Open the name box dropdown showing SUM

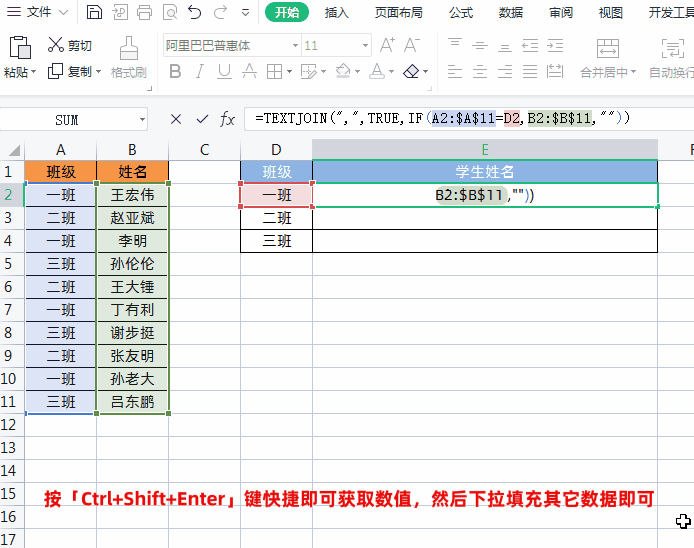pyautogui.click(x=142, y=120)
